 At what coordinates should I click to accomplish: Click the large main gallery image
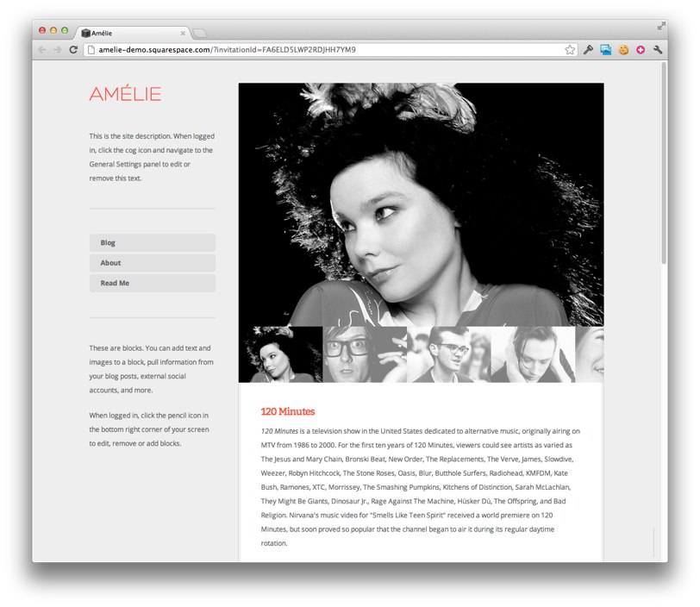coord(421,204)
